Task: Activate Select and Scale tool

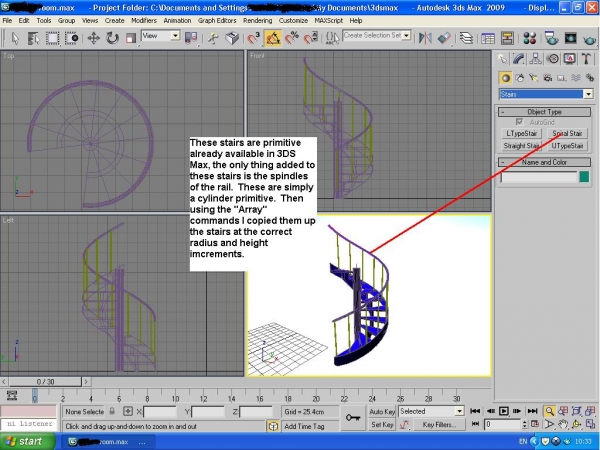Action: [x=131, y=38]
